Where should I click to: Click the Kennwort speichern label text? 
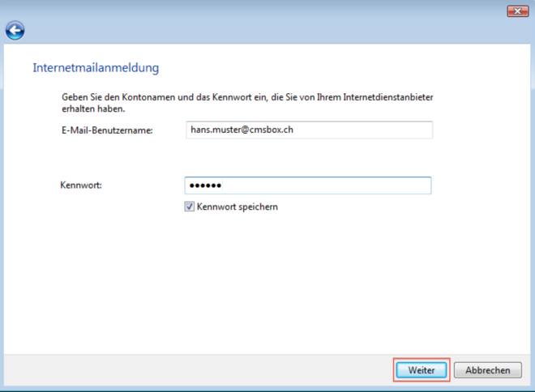point(237,207)
